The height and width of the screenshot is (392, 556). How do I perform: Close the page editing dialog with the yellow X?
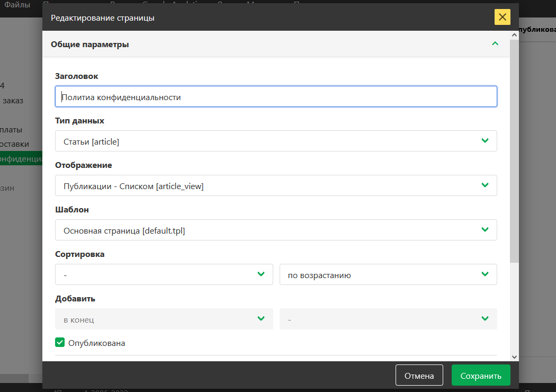tap(502, 17)
